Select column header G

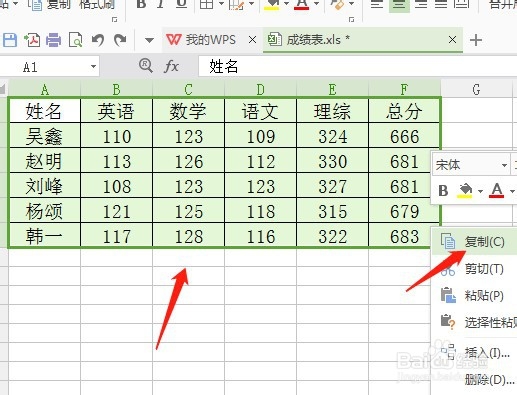[476, 89]
